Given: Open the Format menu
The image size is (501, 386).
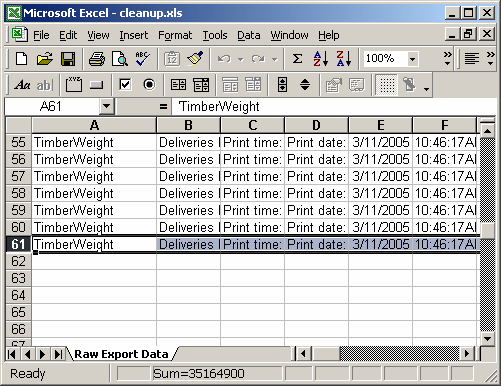Looking at the screenshot, I should [175, 35].
